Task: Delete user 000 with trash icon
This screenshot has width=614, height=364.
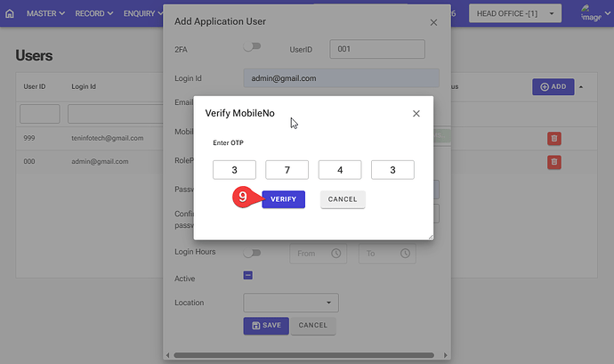Action: coord(553,161)
